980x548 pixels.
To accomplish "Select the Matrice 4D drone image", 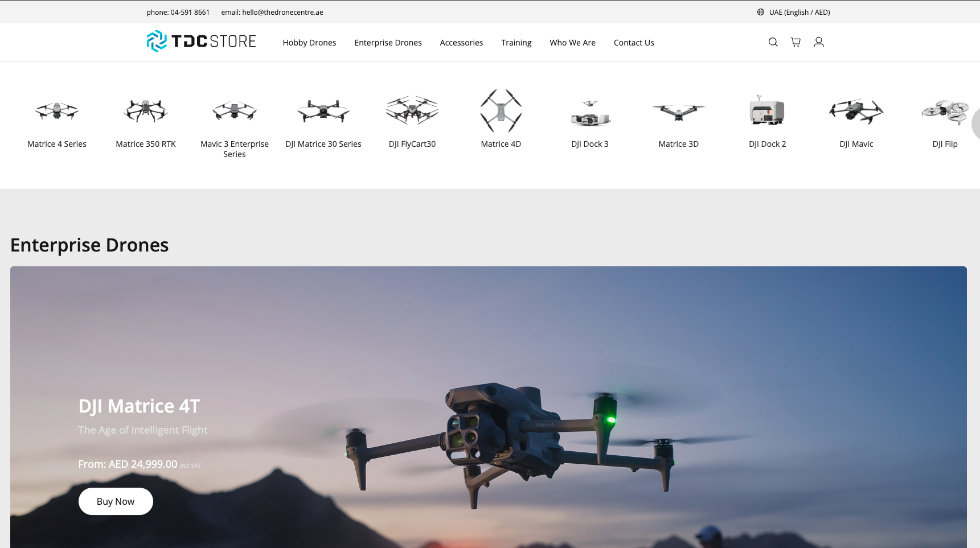I will coord(501,110).
